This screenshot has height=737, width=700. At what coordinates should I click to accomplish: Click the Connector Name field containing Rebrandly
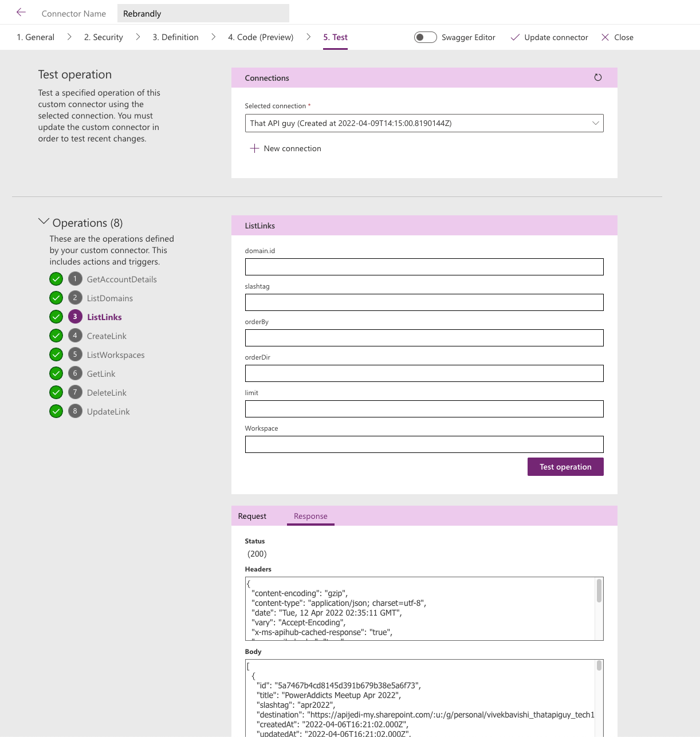tap(203, 13)
